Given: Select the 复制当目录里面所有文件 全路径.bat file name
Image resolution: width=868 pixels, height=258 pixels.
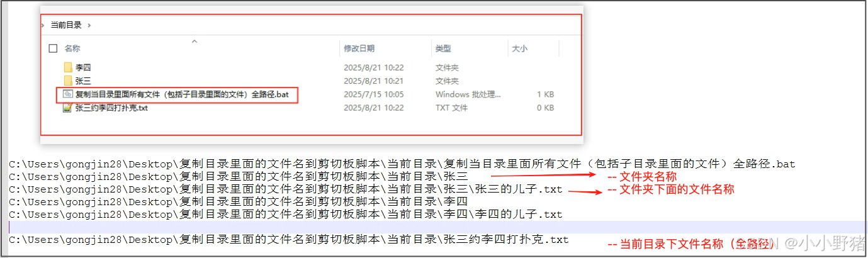Looking at the screenshot, I should (182, 94).
